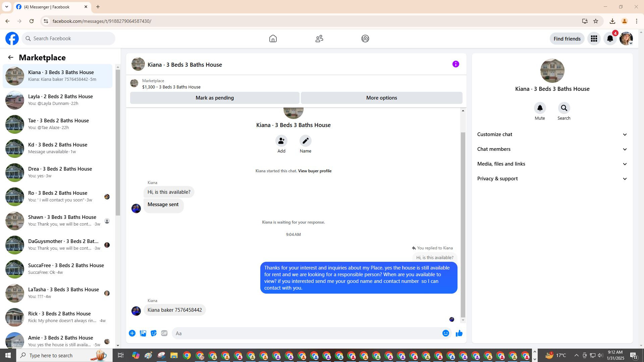Open the emoji picker
Screen dimensions: 644x362
click(x=446, y=333)
